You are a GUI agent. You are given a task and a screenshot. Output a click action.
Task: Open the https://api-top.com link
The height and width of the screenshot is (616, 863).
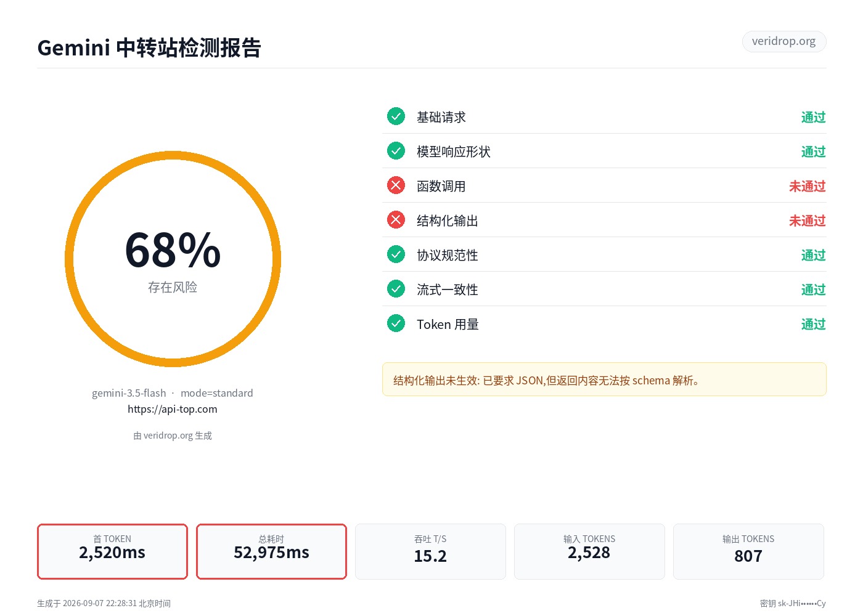(x=173, y=409)
